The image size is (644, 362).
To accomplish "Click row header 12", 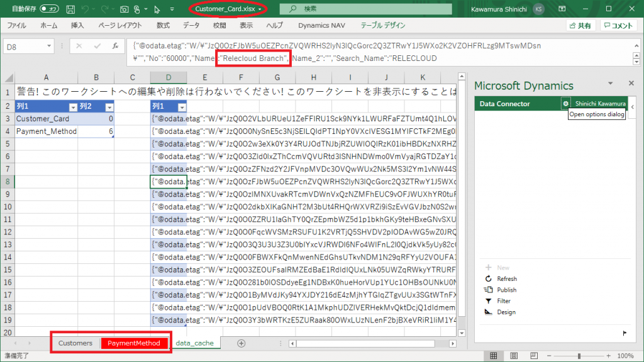I will [x=8, y=232].
